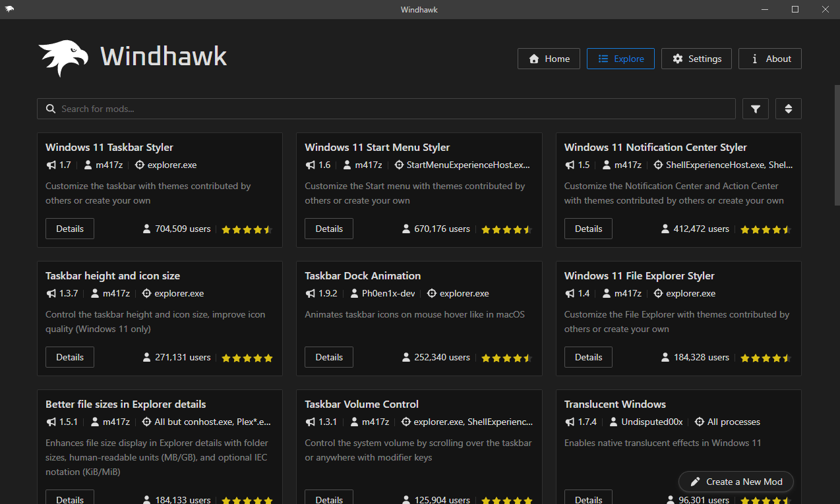This screenshot has height=504, width=840.
Task: Open the filter options funnel icon
Action: pos(756,109)
